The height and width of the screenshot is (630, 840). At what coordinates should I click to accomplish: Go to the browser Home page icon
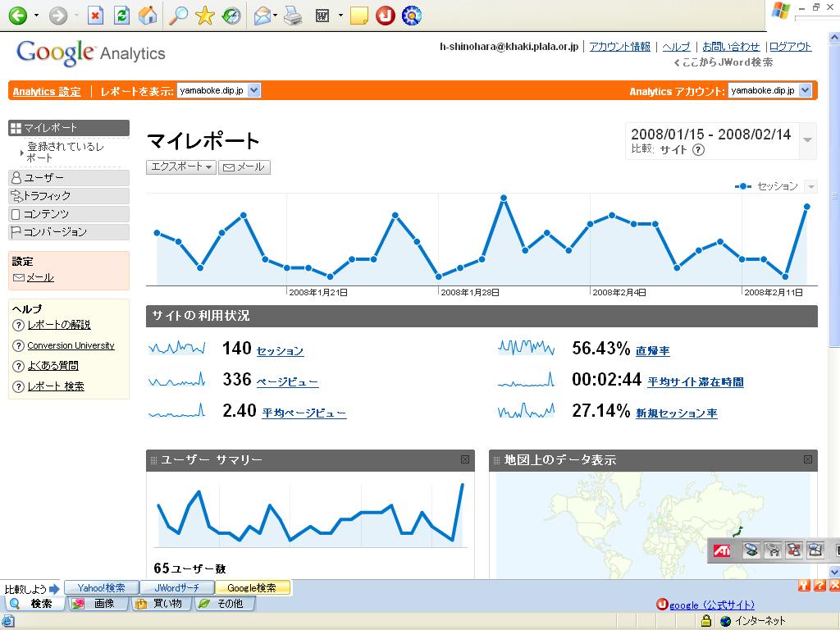(148, 15)
